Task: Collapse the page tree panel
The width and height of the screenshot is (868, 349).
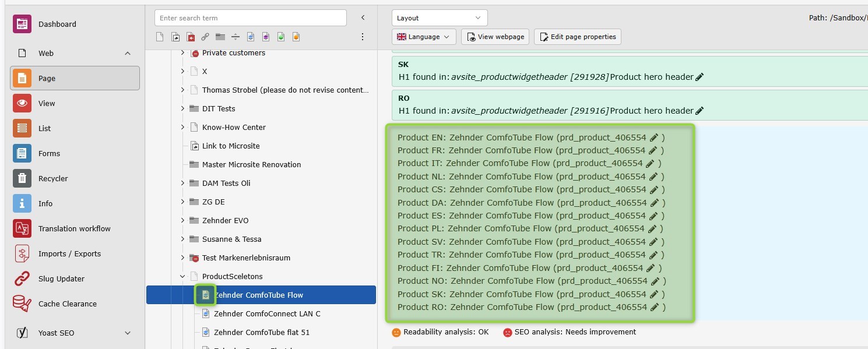Action: [363, 18]
